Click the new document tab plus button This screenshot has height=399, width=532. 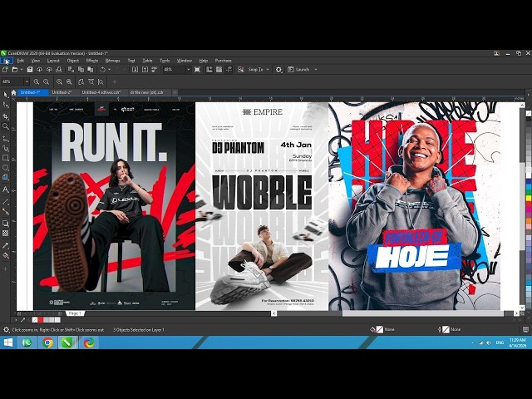[x=175, y=92]
